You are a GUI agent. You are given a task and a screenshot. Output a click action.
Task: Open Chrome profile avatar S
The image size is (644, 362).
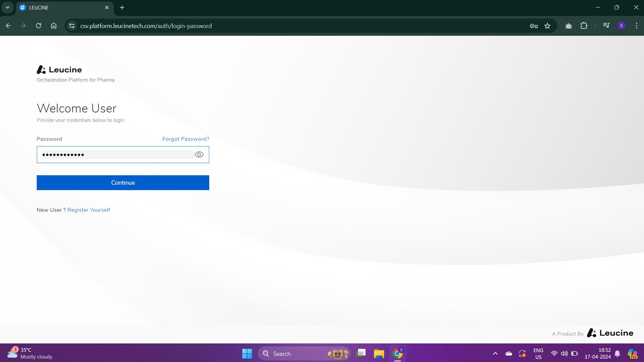click(621, 26)
